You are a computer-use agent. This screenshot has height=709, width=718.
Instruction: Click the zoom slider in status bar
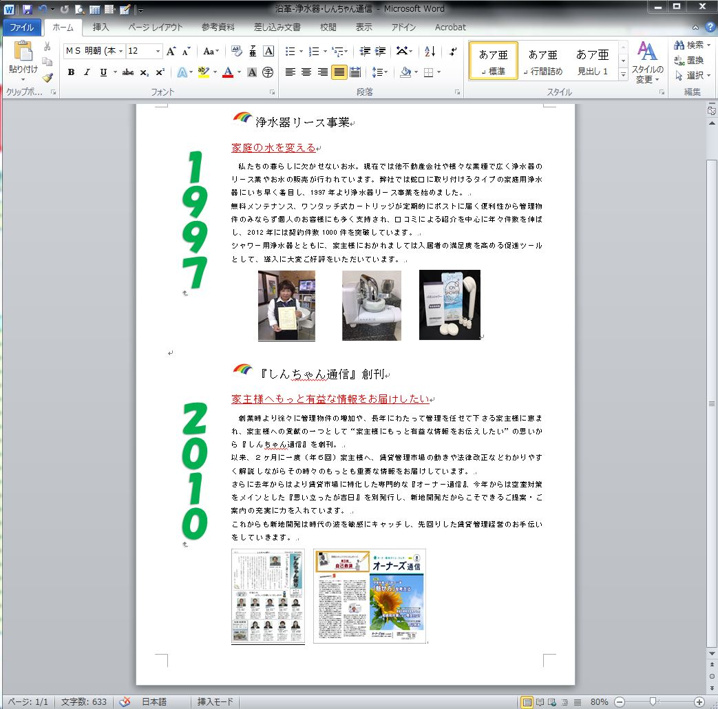[652, 701]
